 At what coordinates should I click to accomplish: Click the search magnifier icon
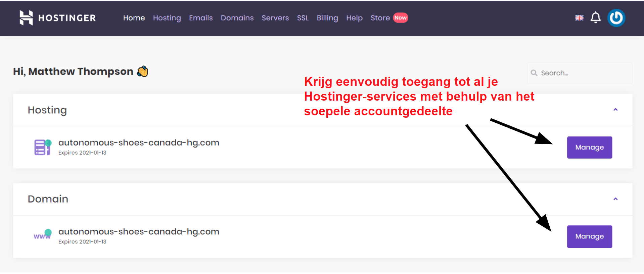click(x=534, y=73)
